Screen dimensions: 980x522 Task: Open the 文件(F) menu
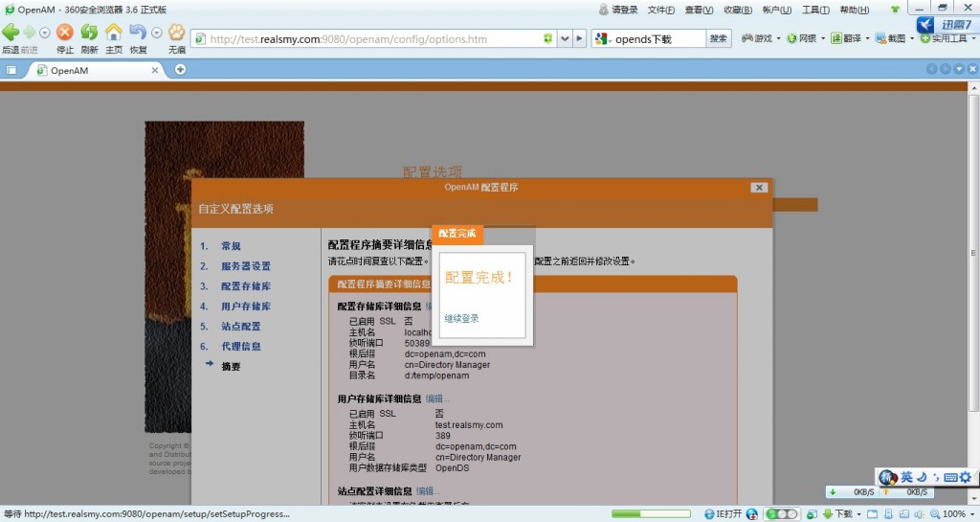click(x=660, y=10)
